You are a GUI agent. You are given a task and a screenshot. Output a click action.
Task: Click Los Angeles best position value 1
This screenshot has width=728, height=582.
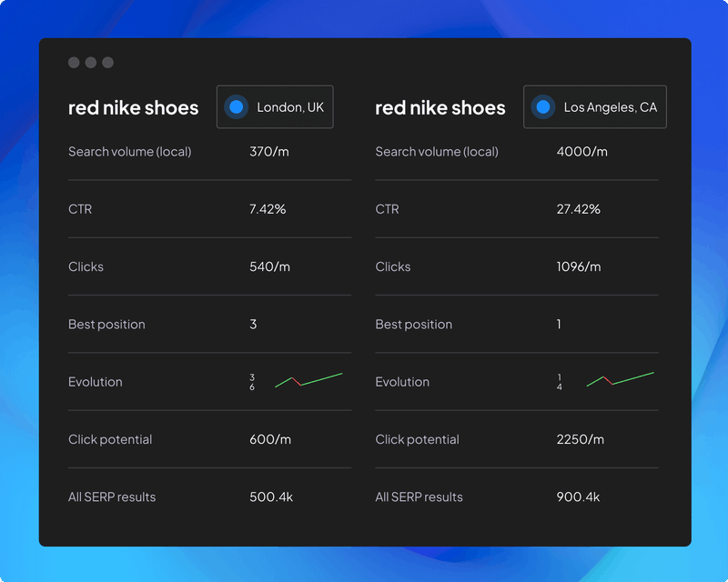point(559,325)
